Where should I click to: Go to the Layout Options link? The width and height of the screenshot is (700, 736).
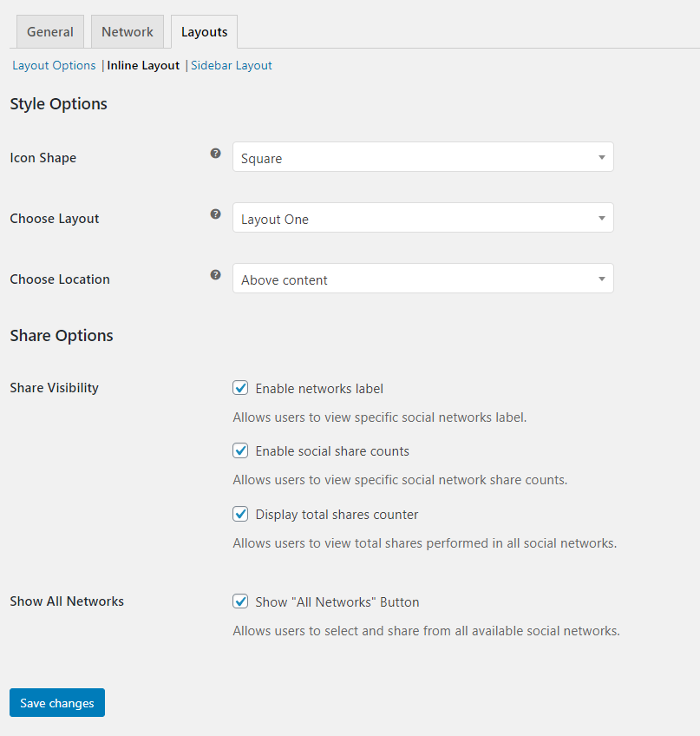click(54, 65)
